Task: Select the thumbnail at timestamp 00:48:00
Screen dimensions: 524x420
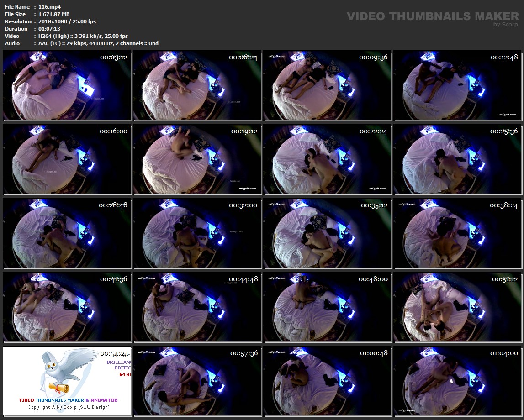Action: click(x=328, y=307)
